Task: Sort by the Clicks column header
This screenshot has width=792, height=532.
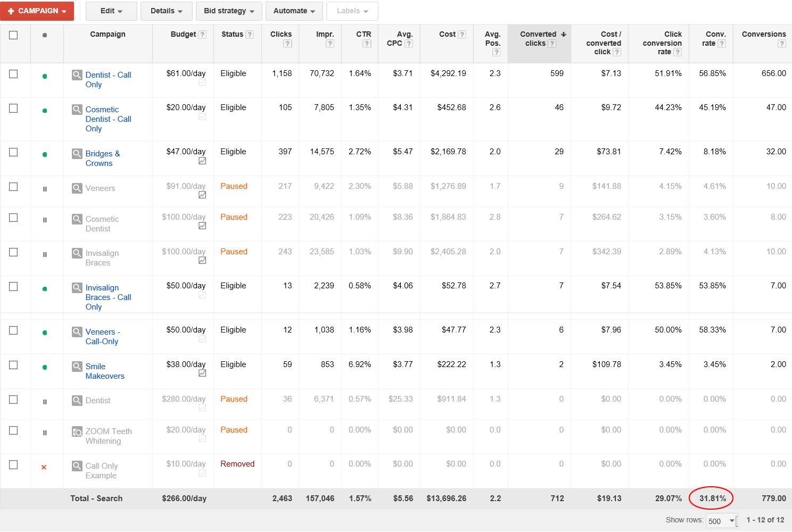Action: [x=280, y=34]
